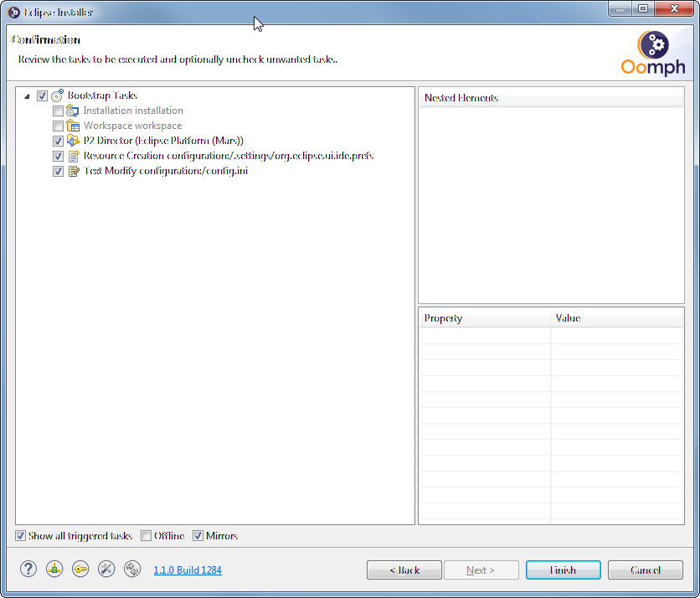Click the Resource Creation task icon
This screenshot has height=598, width=700.
coord(73,156)
